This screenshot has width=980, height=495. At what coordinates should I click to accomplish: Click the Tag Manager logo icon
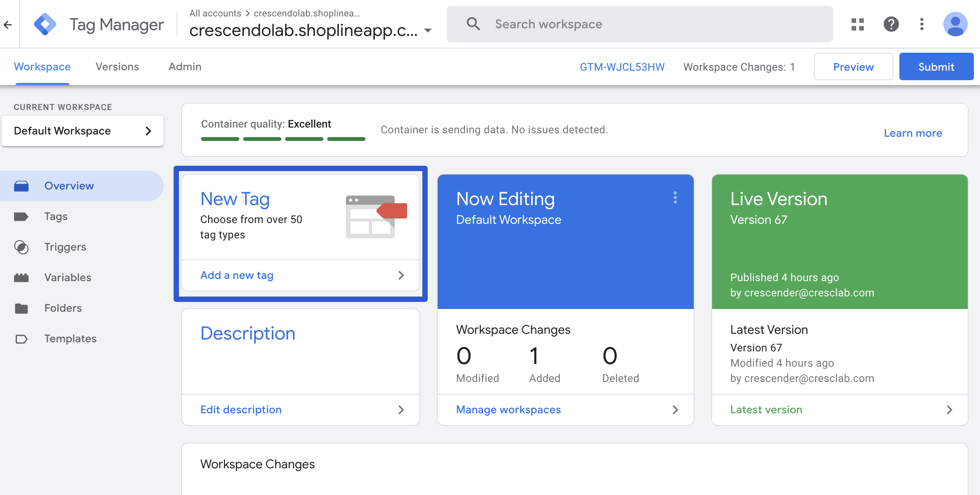click(x=45, y=24)
